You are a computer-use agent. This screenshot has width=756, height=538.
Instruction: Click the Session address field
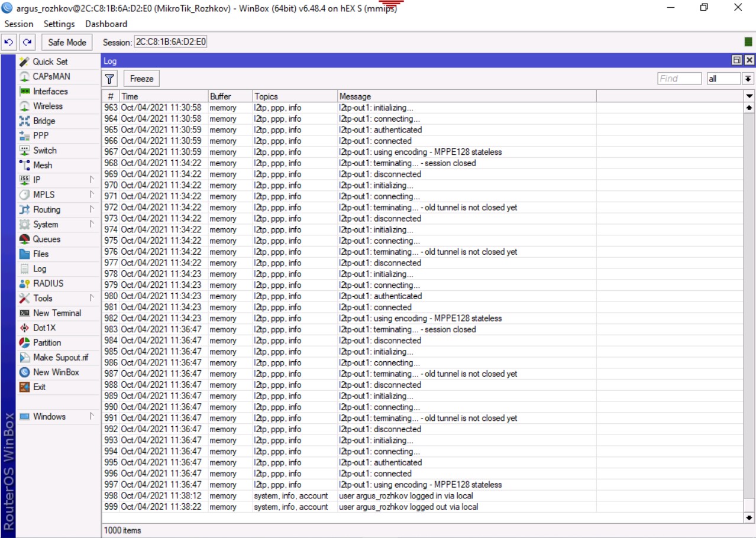pyautogui.click(x=170, y=42)
